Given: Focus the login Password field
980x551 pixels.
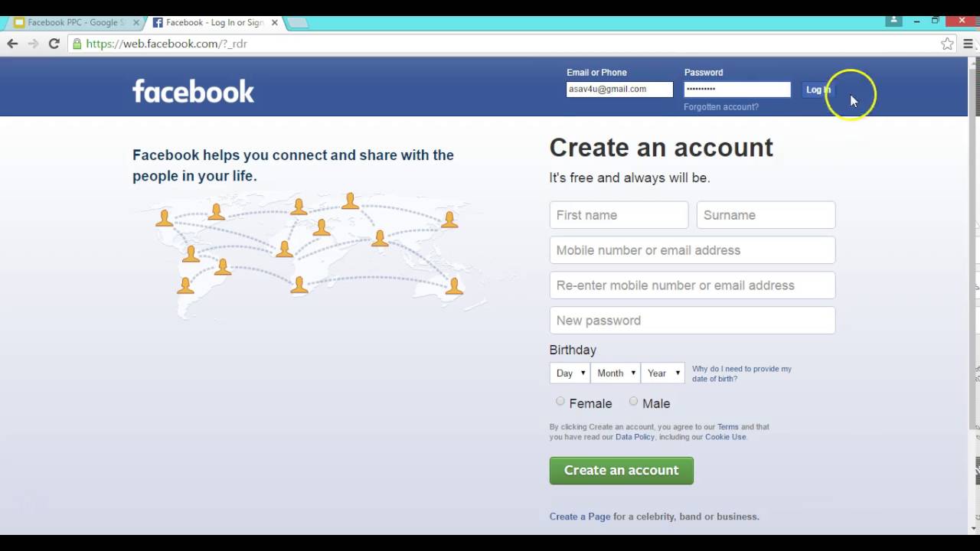Looking at the screenshot, I should point(737,90).
